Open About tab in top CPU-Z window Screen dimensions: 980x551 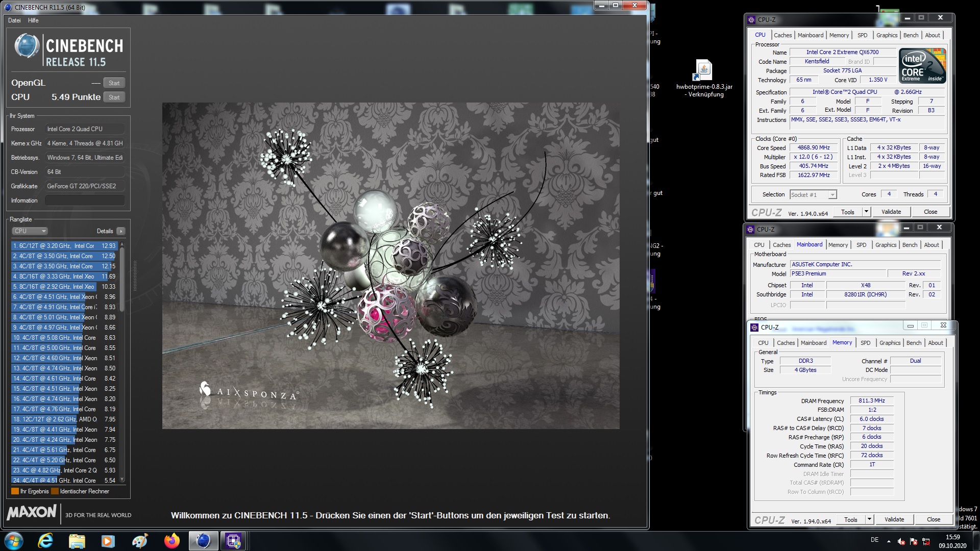tap(933, 35)
